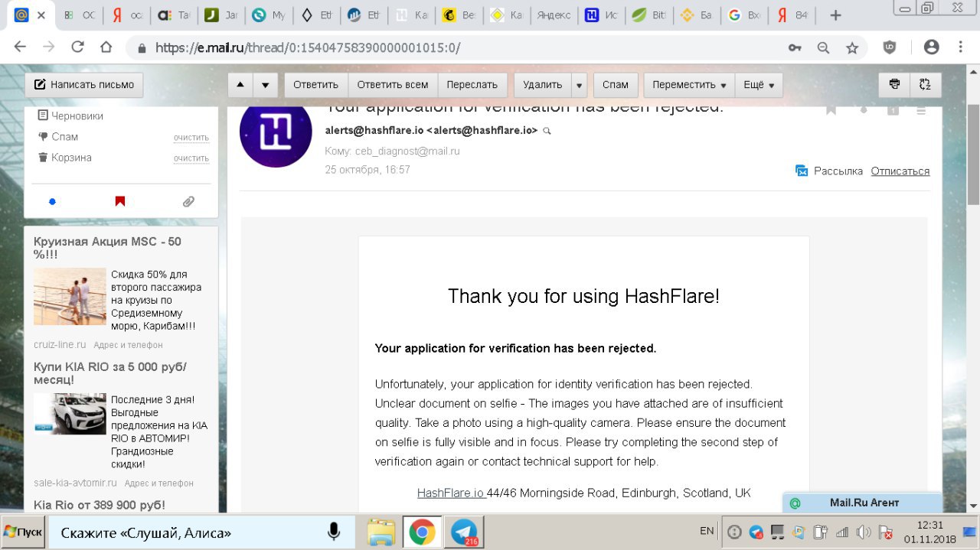This screenshot has height=550, width=980.
Task: Click Ответить всем button
Action: 393,85
